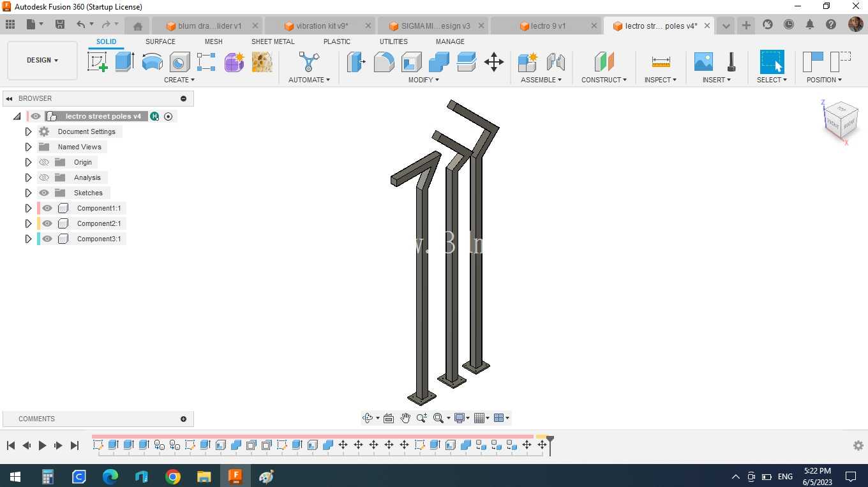Click the Capture Position icon
Viewport: 868px width, 487px height.
tap(812, 62)
